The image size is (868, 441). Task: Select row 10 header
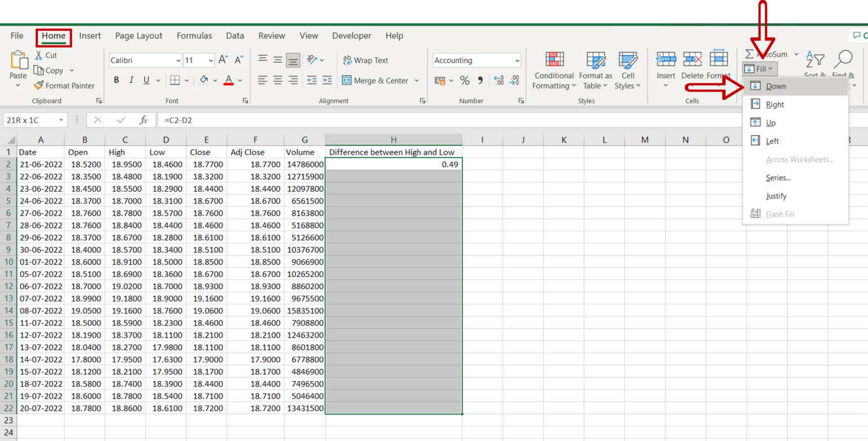(8, 262)
